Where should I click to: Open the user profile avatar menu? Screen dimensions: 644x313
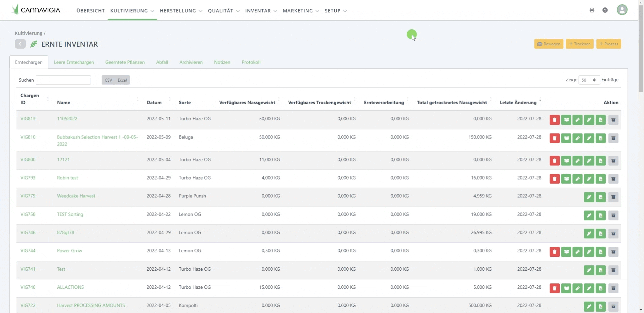[622, 10]
